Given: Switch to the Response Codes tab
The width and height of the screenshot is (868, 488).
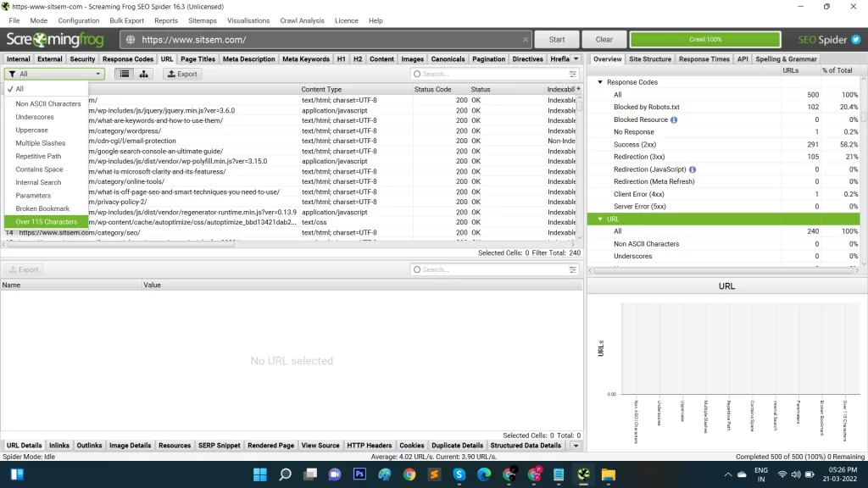Looking at the screenshot, I should (128, 59).
